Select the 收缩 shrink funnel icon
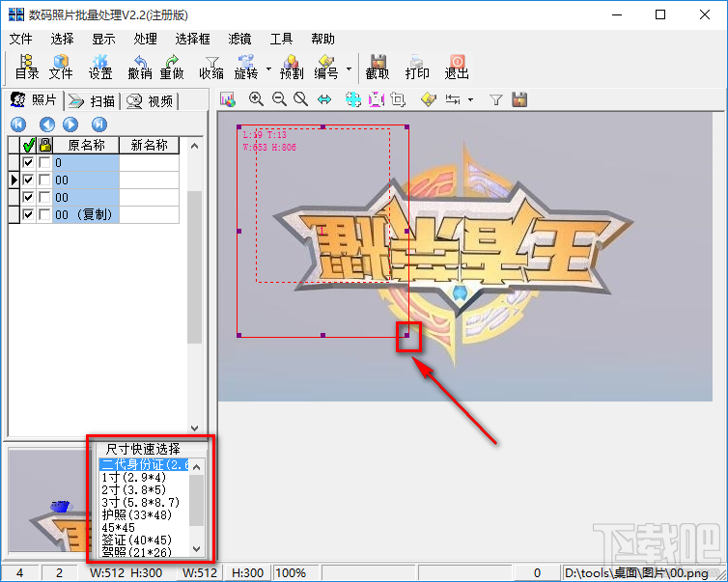 [211, 67]
